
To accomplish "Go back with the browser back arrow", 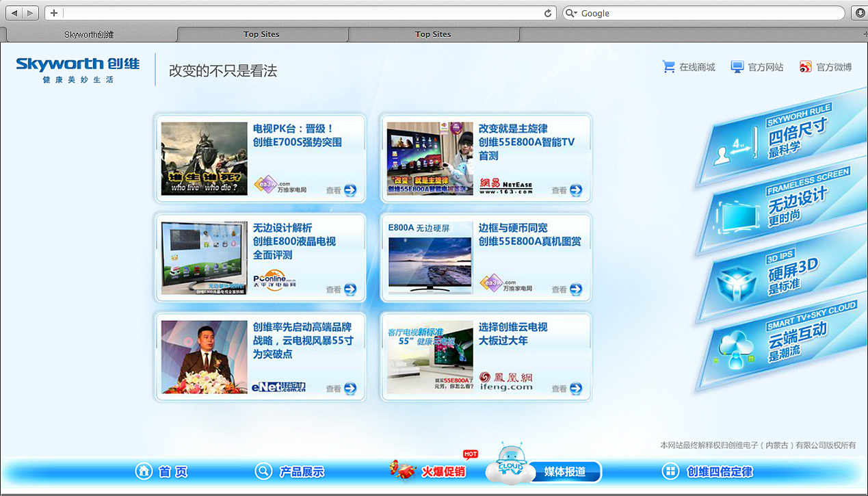I will point(14,13).
